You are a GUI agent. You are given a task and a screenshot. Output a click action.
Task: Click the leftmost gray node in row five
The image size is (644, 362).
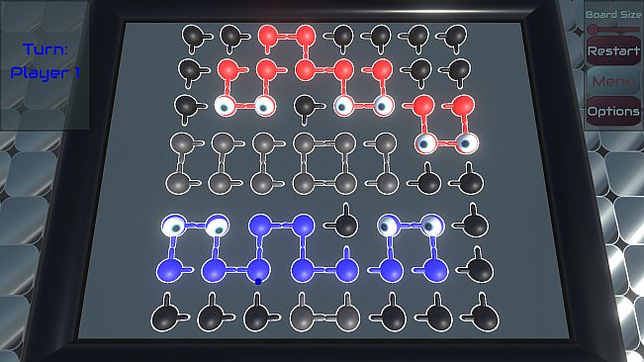click(178, 183)
